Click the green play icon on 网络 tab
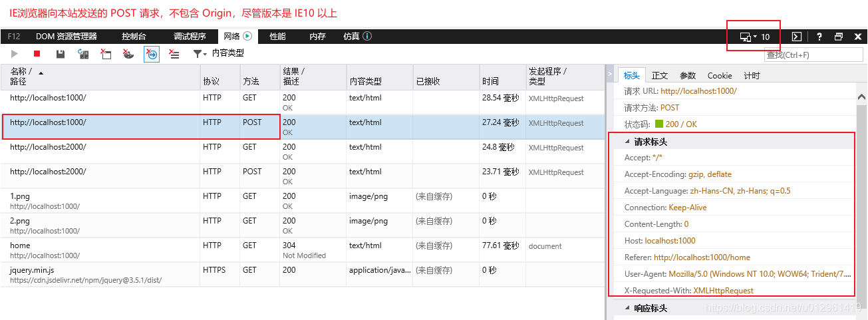868x320 pixels. coord(247,37)
